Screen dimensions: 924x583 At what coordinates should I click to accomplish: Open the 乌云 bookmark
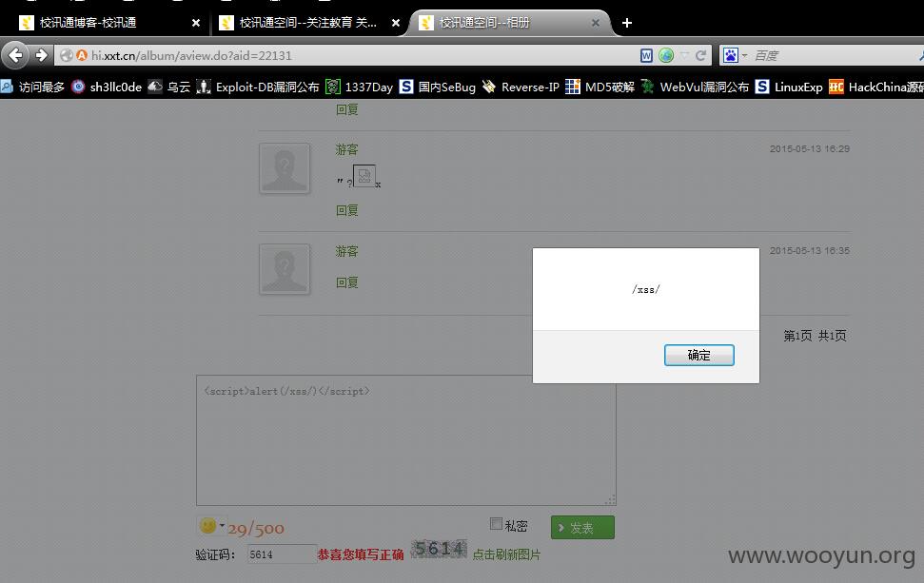169,87
